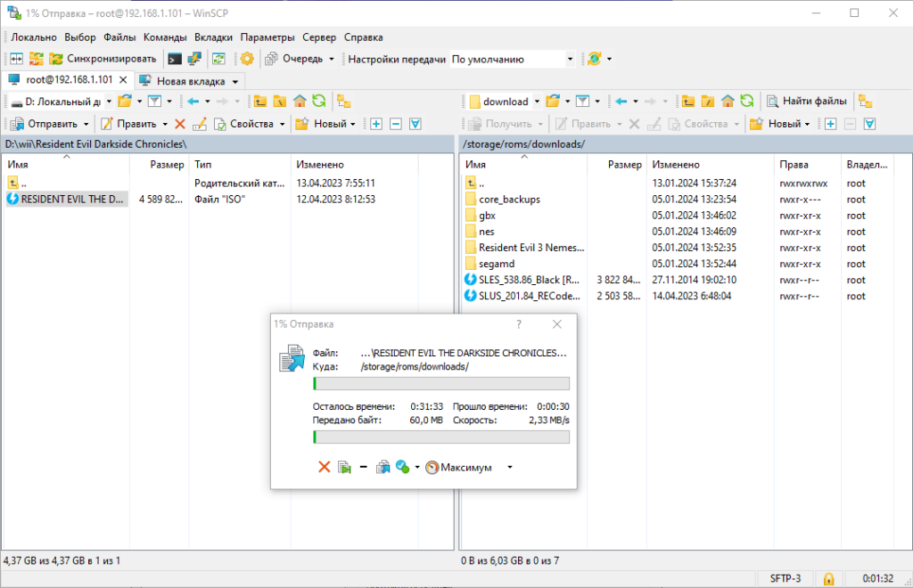Click the Синхронизировать button

coord(103,59)
